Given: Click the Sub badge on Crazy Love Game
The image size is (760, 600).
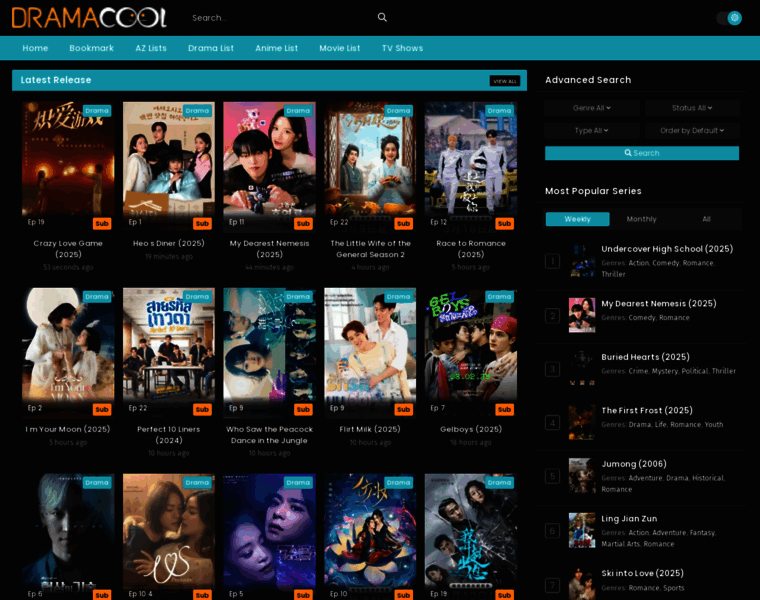Looking at the screenshot, I should tap(102, 223).
